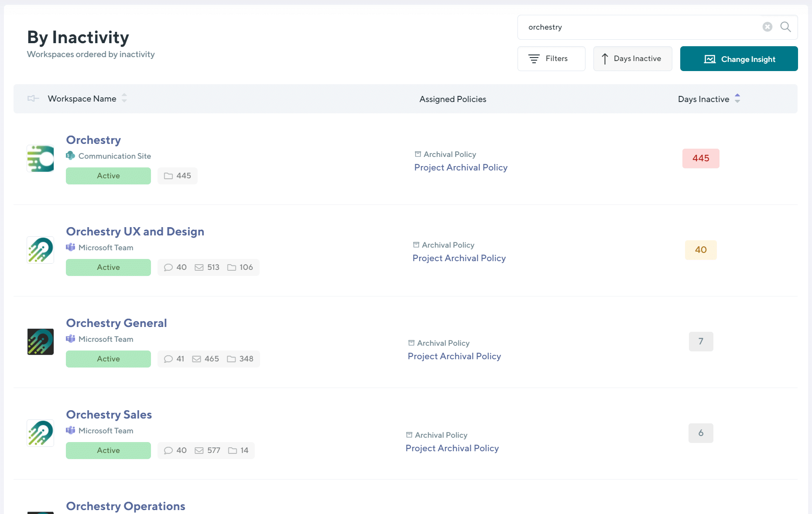
Task: Click the yellow 40 days inactive badge
Action: point(701,250)
